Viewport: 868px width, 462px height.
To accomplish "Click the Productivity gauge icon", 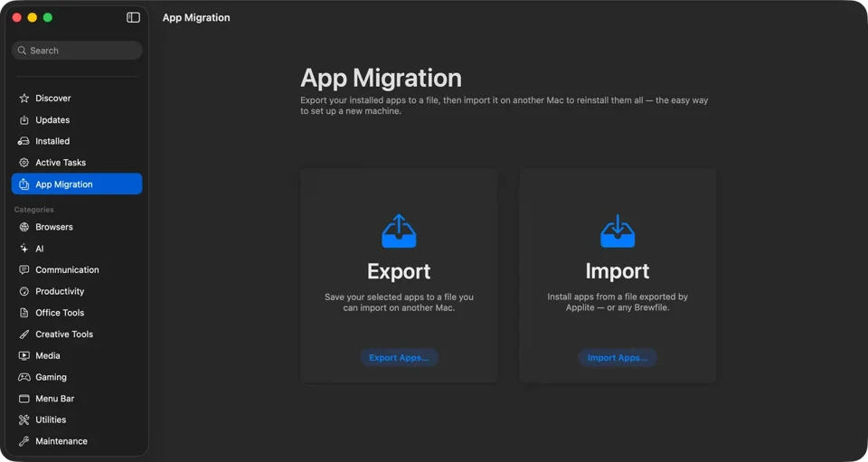I will 24,291.
